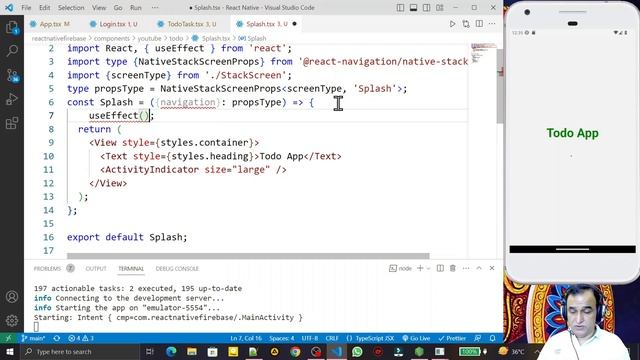
Task: Click the main branch in status bar
Action: 33,338
